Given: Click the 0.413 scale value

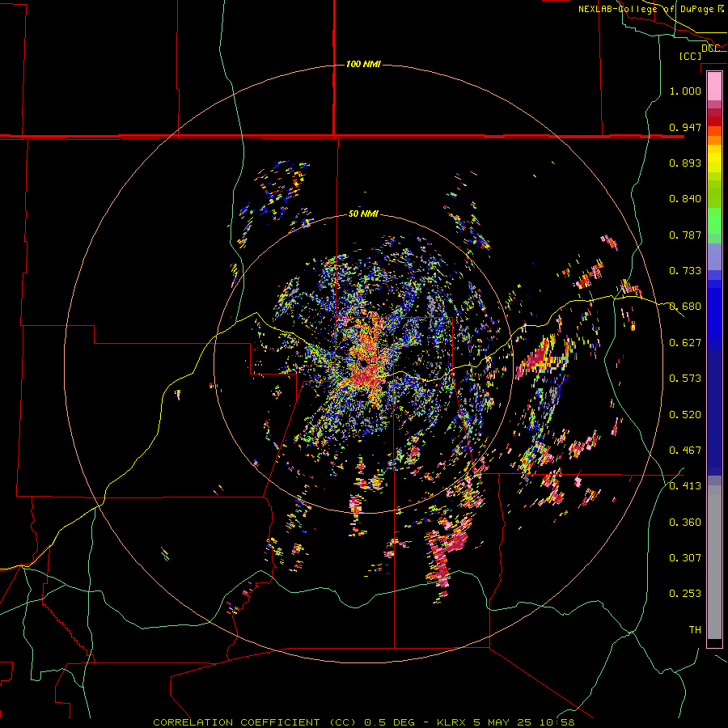Looking at the screenshot, I should coord(685,486).
